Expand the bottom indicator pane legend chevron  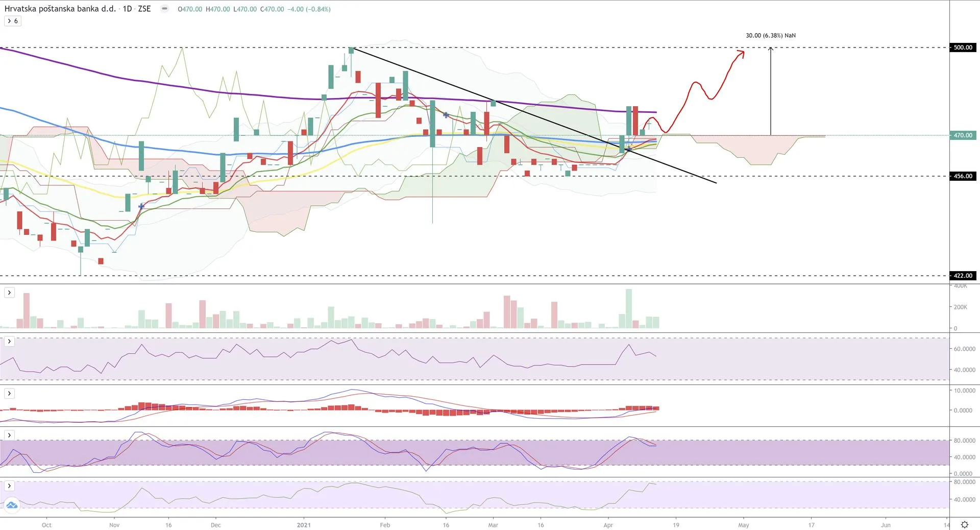pos(9,486)
